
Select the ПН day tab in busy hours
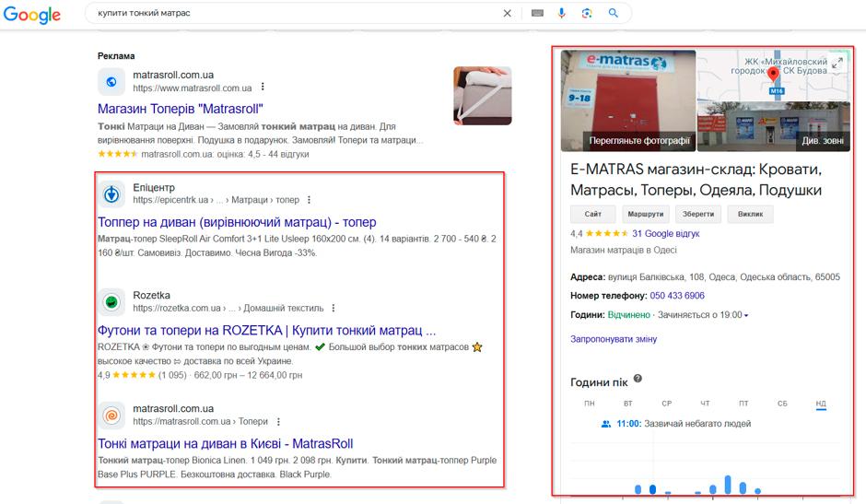pyautogui.click(x=590, y=404)
